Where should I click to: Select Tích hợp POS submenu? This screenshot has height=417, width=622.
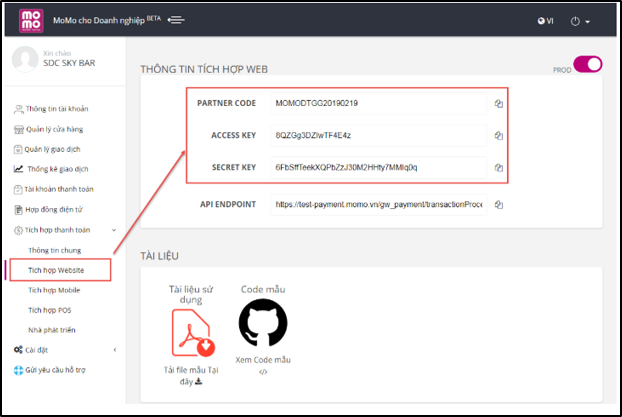click(x=50, y=310)
